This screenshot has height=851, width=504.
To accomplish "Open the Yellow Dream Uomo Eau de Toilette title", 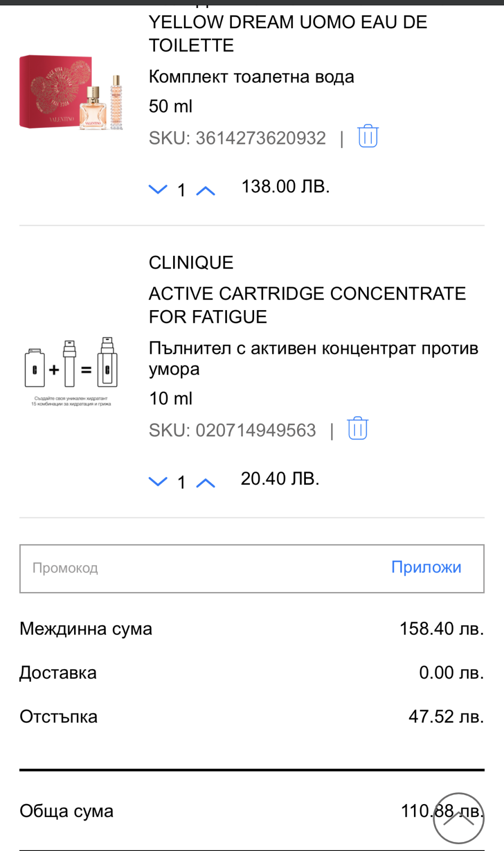I will click(288, 34).
